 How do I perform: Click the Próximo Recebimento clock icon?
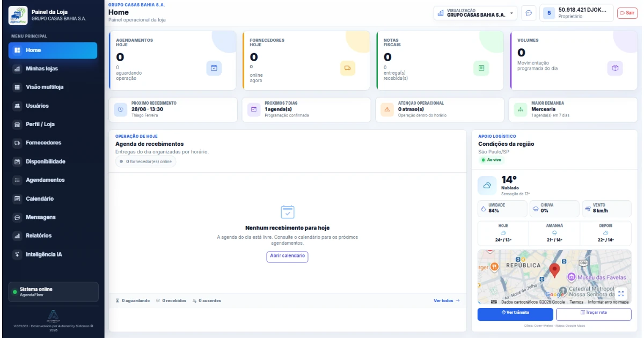(x=121, y=109)
